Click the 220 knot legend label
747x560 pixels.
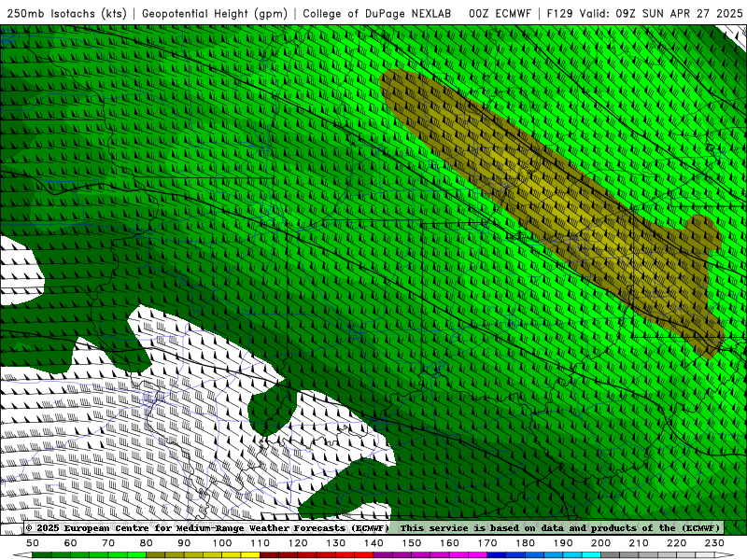click(676, 543)
